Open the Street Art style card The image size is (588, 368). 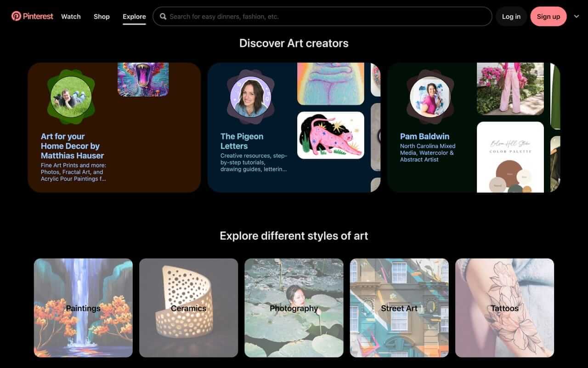[x=399, y=308]
